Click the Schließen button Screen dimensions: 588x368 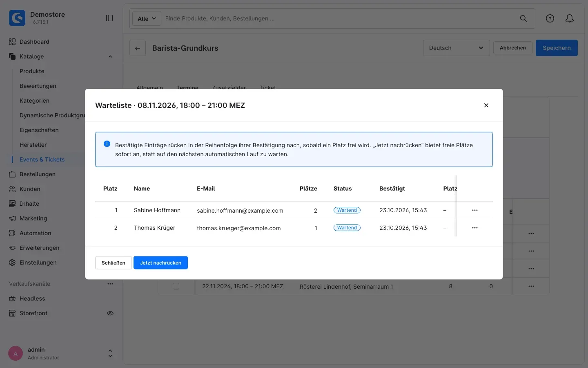pyautogui.click(x=114, y=263)
